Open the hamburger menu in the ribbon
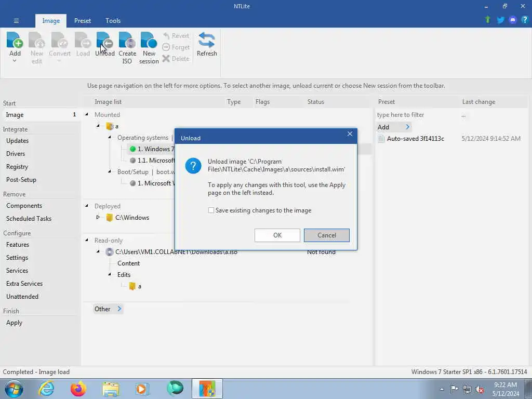Image resolution: width=532 pixels, height=399 pixels. coord(16,21)
